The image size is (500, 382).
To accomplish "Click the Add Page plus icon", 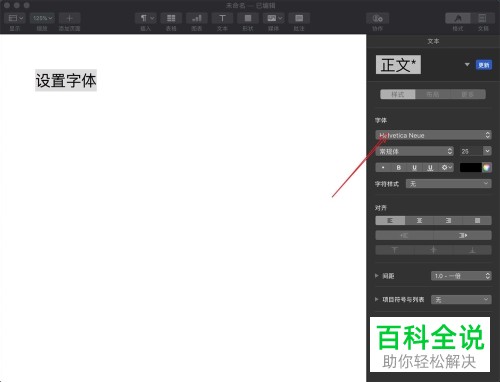I will [x=69, y=18].
